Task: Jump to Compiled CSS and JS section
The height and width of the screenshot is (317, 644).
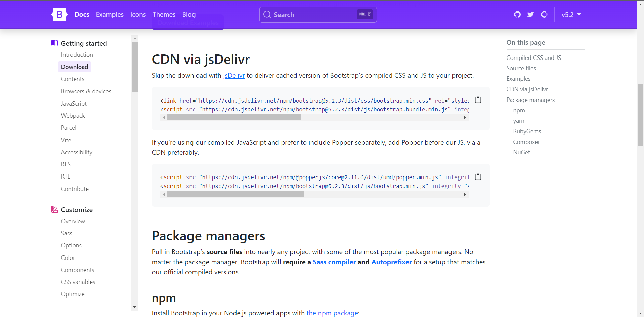Action: [x=534, y=58]
